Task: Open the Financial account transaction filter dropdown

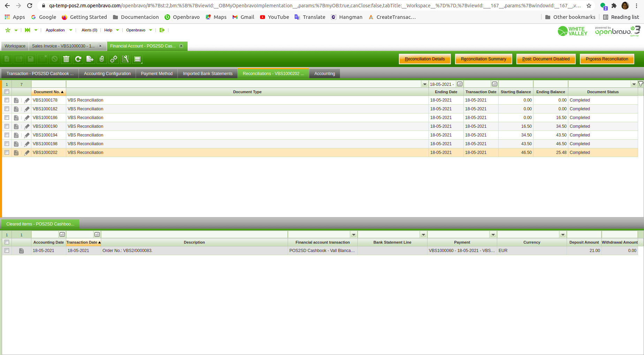Action: (x=354, y=235)
